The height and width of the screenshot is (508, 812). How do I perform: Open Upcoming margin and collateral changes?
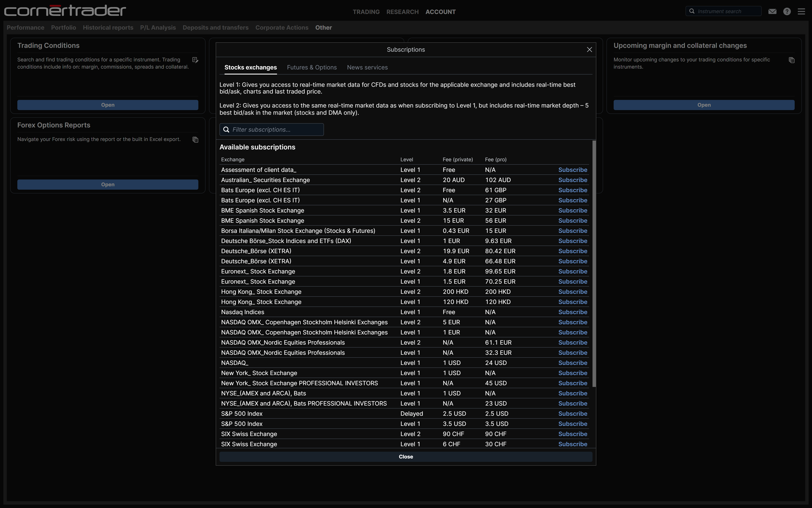coord(704,105)
